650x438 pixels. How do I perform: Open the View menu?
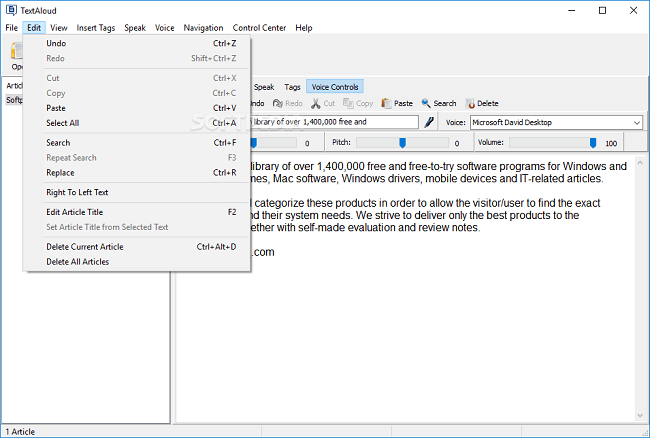coord(59,28)
